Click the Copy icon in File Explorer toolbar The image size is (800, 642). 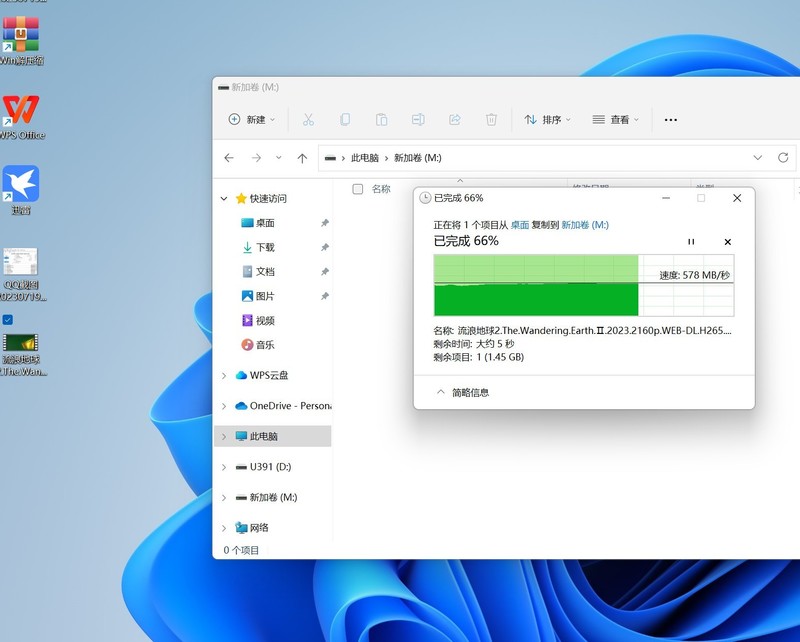[x=345, y=119]
